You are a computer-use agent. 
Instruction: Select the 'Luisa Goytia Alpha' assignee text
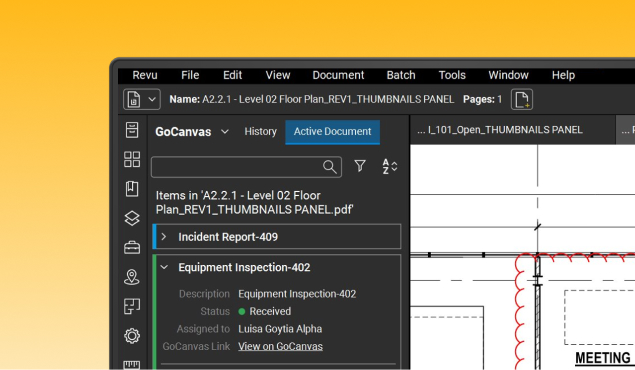280,329
